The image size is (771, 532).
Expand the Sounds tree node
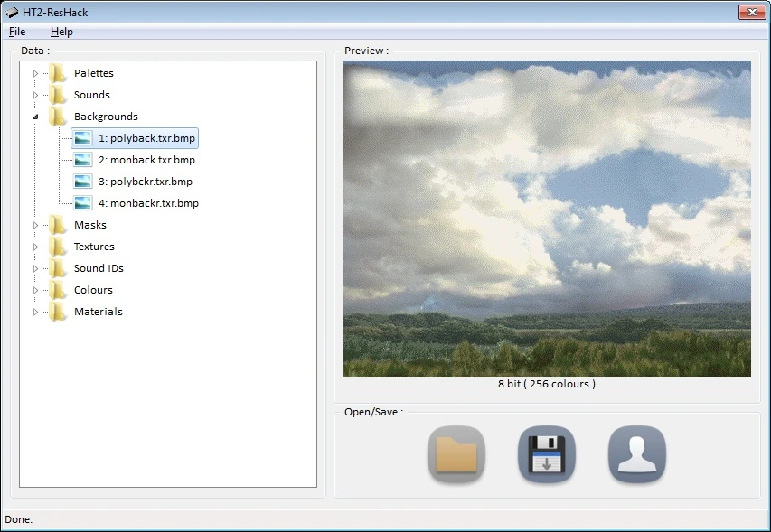pyautogui.click(x=35, y=95)
